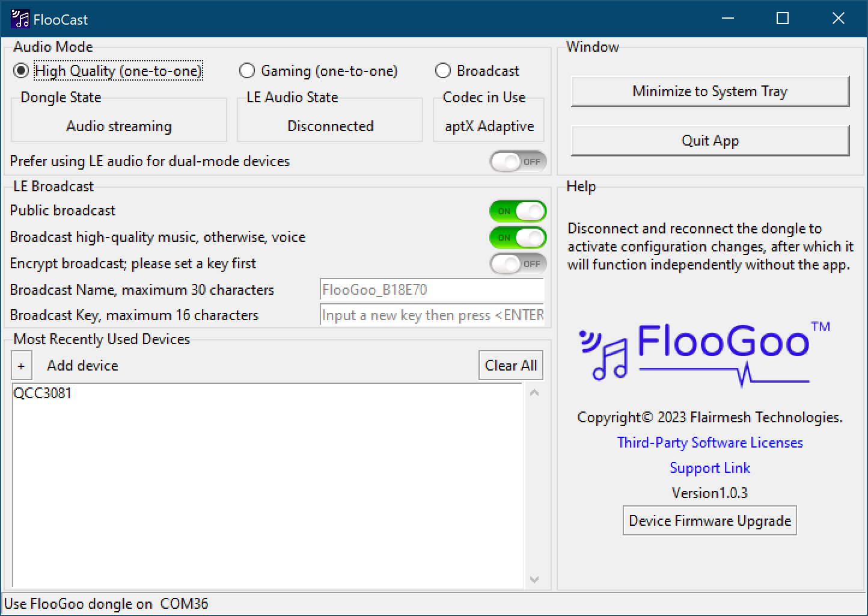Enable prefer LE audio for dual-mode devices
This screenshot has height=616, width=868.
coord(518,161)
